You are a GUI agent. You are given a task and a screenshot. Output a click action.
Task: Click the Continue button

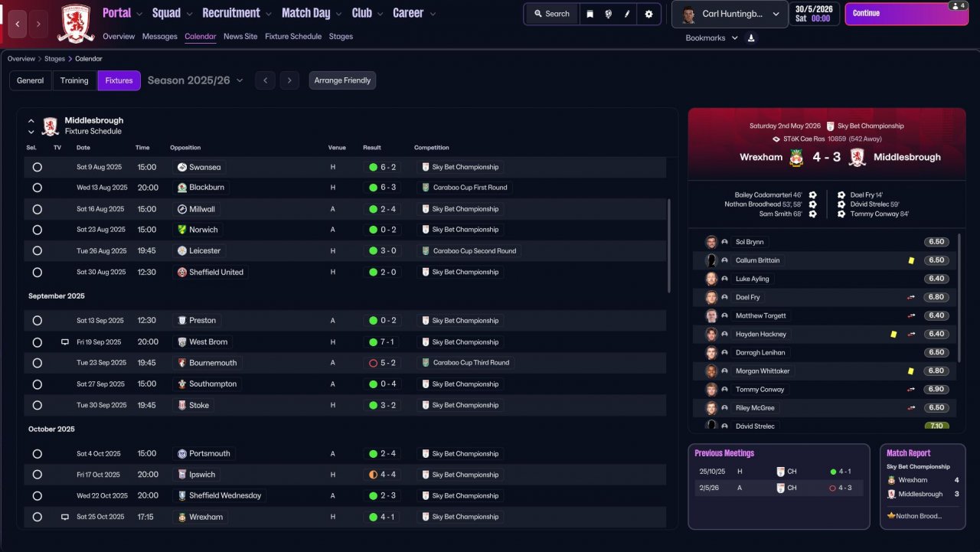click(907, 14)
